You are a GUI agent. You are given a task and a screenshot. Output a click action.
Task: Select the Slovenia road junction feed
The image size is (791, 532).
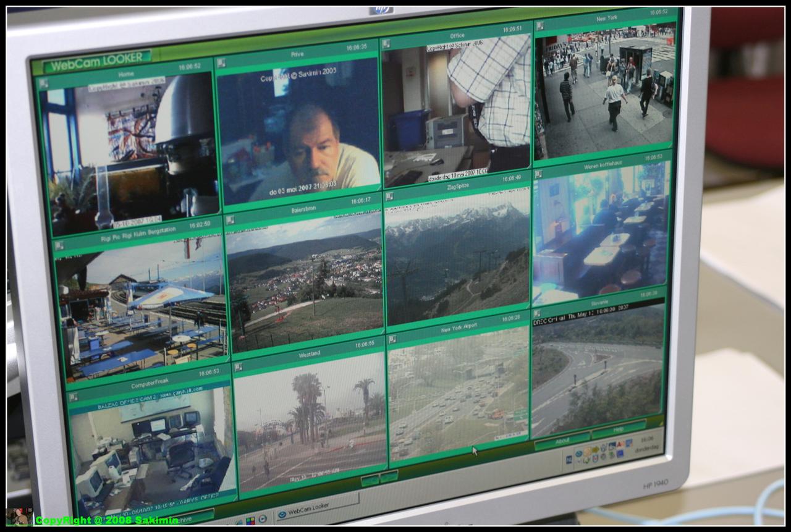598,367
